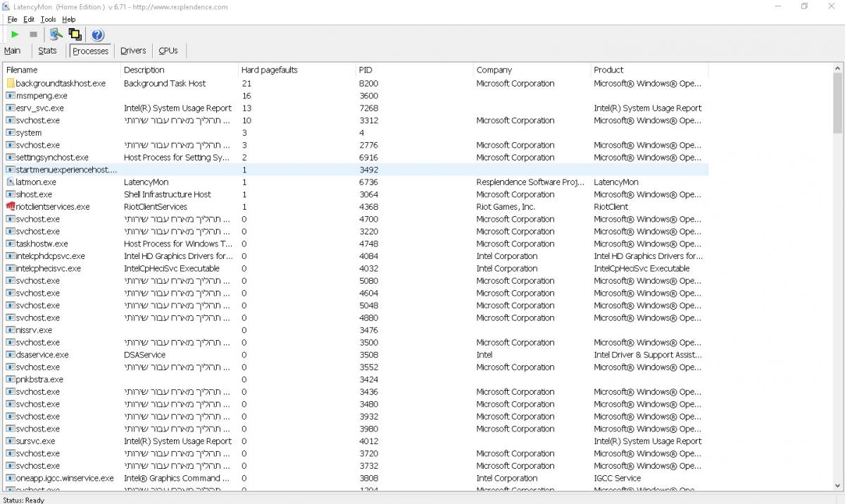This screenshot has height=504, width=845.
Task: Switch to the Drivers tab
Action: pyautogui.click(x=133, y=51)
